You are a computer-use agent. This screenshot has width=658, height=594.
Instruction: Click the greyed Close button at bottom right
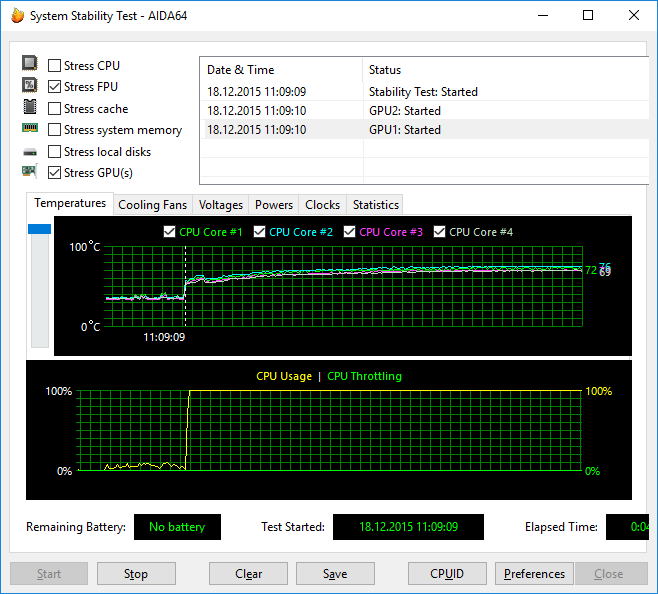point(611,573)
